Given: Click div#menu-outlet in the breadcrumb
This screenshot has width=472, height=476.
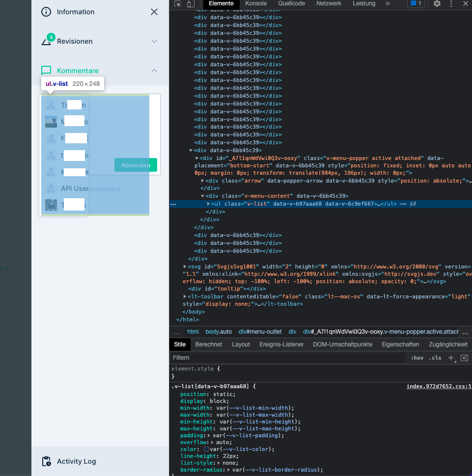Looking at the screenshot, I should [x=260, y=332].
